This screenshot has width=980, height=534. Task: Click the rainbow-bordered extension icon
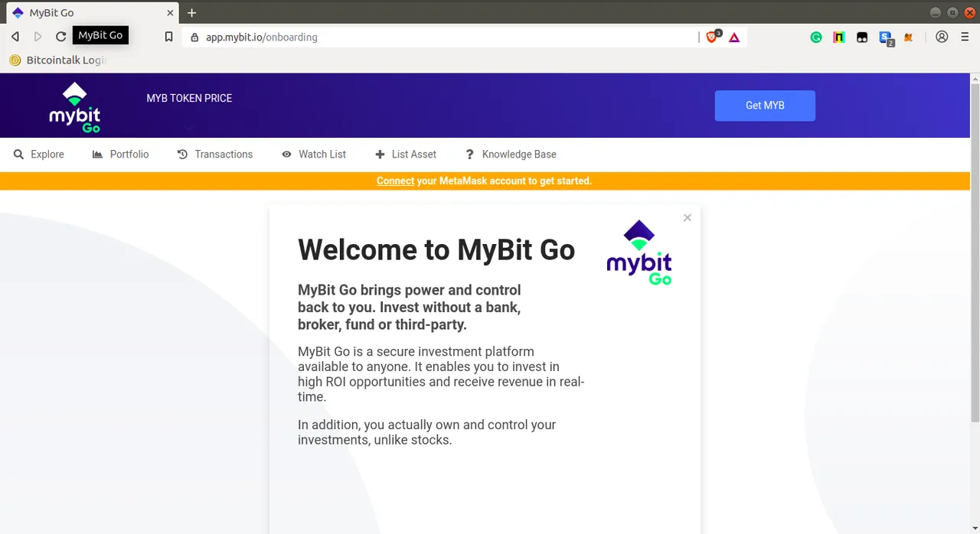[839, 37]
